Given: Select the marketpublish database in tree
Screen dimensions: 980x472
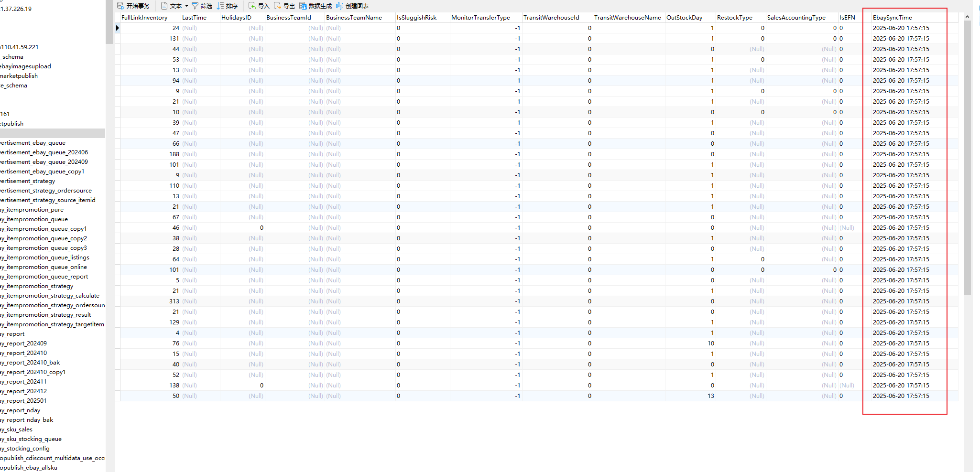Looking at the screenshot, I should tap(19, 76).
